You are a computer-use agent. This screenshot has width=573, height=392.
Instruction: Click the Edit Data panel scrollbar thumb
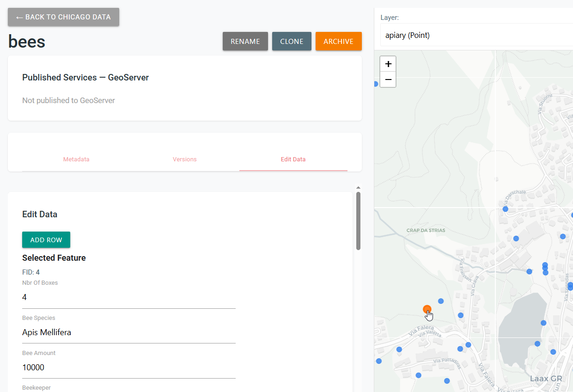[358, 221]
